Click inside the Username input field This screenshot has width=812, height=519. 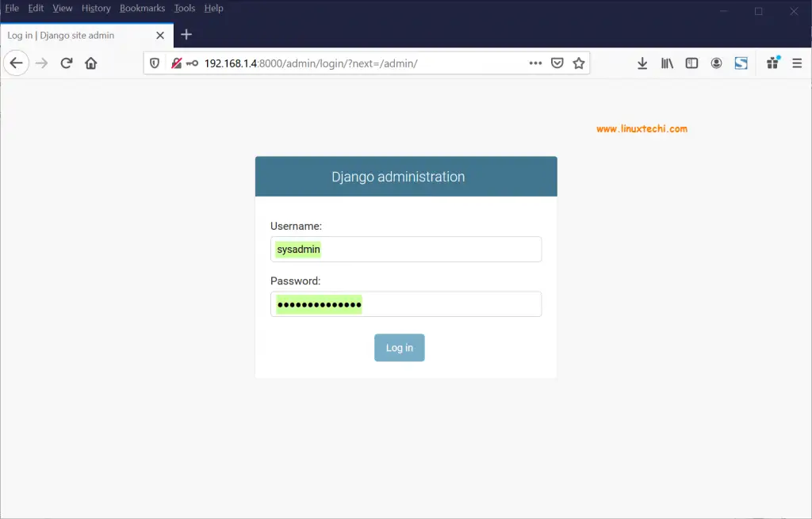click(x=405, y=249)
